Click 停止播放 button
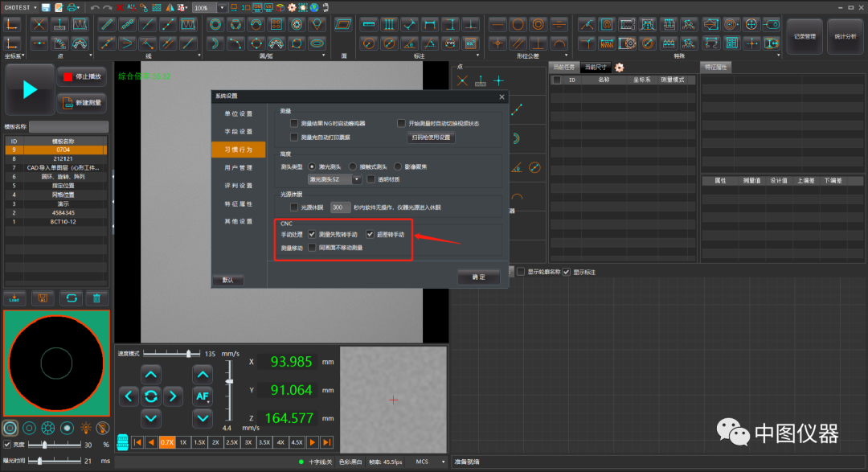The image size is (868, 472). [x=82, y=76]
